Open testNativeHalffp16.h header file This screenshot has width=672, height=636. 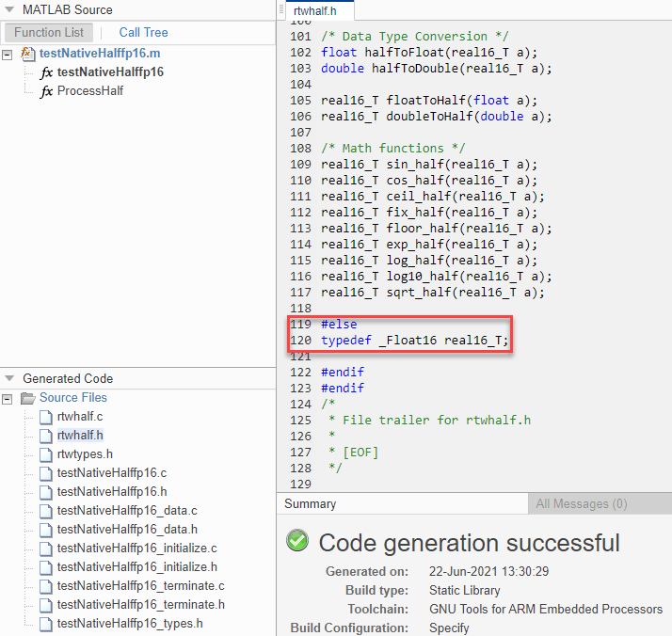pos(112,492)
